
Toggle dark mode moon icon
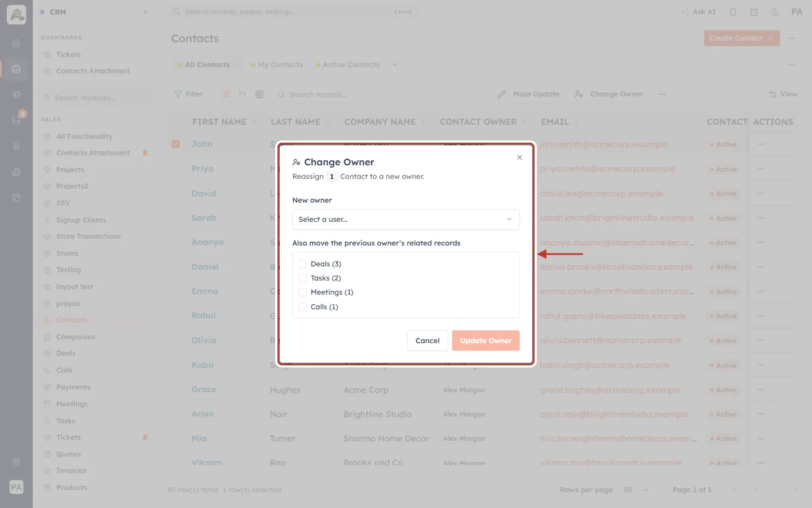pos(775,12)
